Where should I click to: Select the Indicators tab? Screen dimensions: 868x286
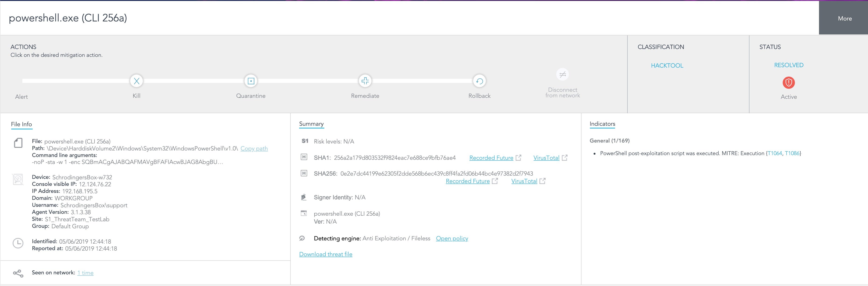[x=603, y=124]
